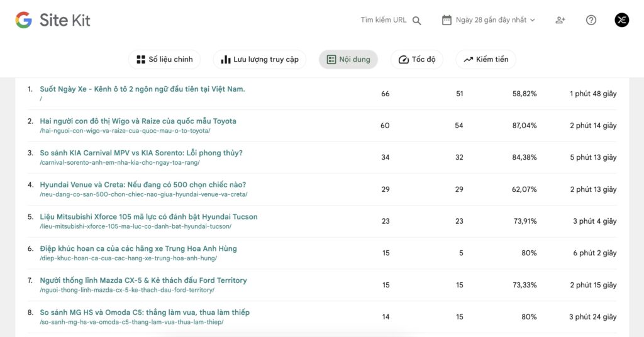Open the Điệp khúc hoan ca link
Image resolution: width=644 pixels, height=337 pixels.
pos(138,249)
